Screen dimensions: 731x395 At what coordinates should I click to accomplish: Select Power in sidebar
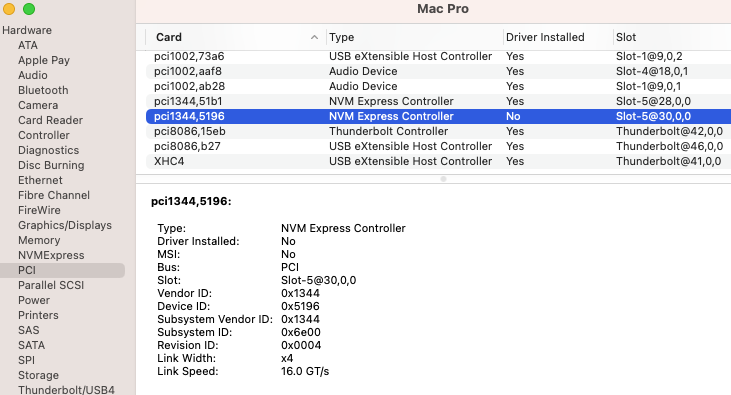click(34, 300)
